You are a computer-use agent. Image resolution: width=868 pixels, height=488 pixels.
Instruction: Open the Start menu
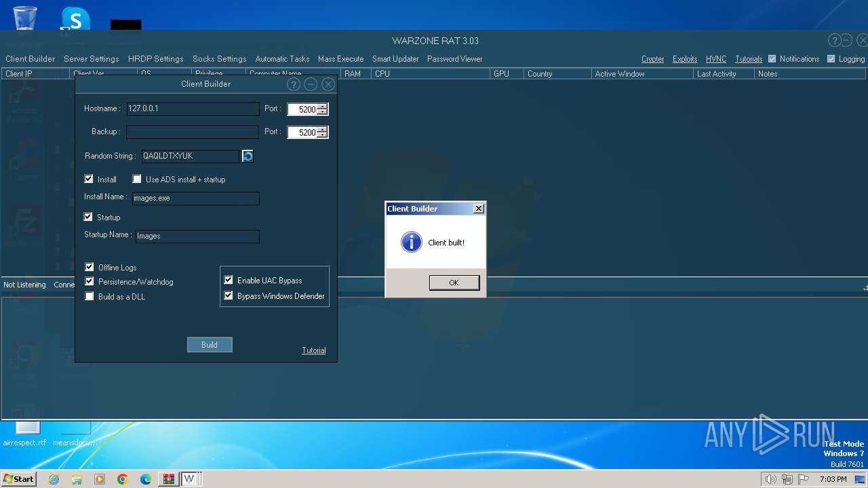point(19,479)
